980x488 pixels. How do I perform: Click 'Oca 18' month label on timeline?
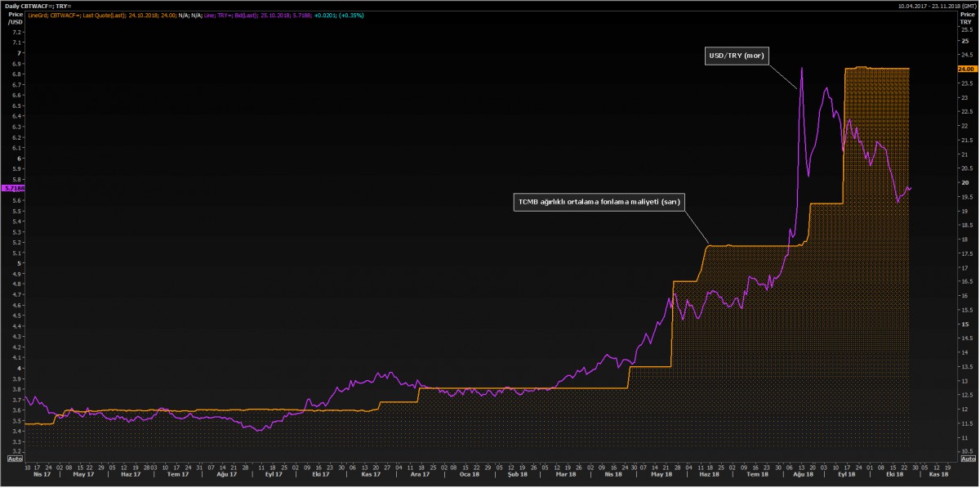coord(469,474)
